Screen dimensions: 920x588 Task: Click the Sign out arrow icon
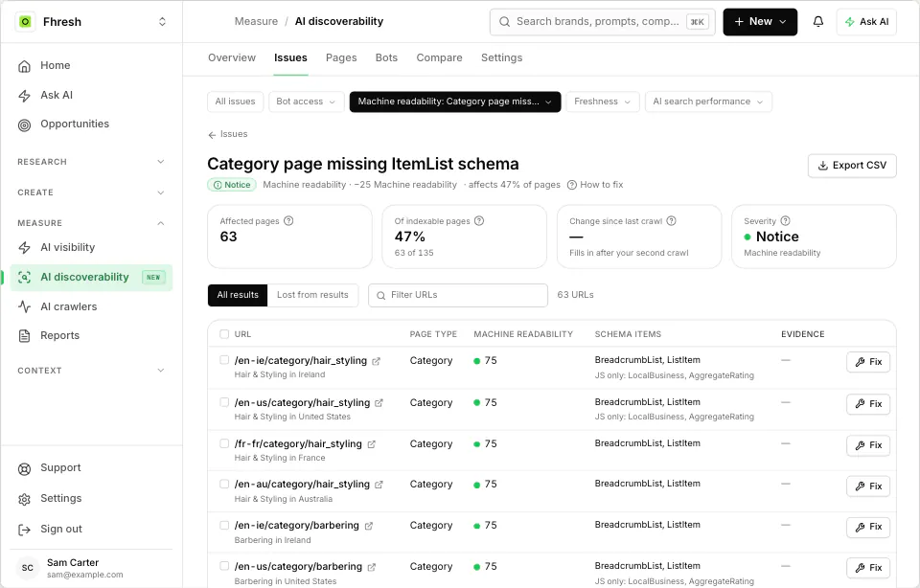coord(24,530)
